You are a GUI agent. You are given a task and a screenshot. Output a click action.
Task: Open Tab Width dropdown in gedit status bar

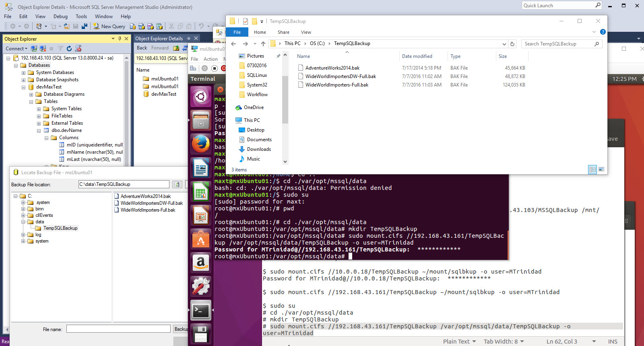coord(504,341)
